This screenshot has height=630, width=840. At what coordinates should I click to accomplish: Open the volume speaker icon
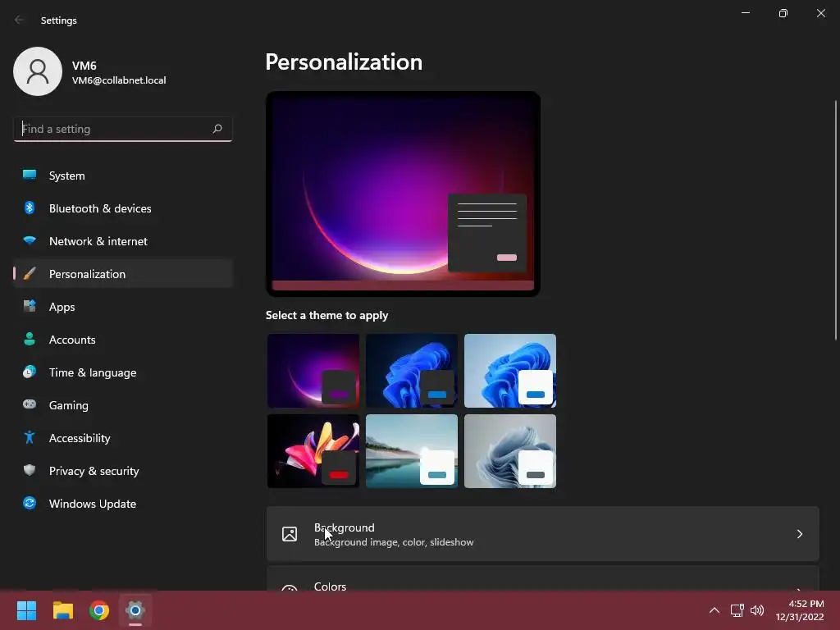(757, 610)
